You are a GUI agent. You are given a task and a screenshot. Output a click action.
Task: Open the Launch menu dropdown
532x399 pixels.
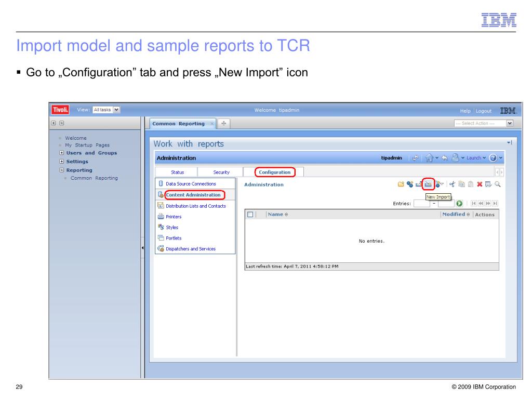tap(476, 158)
